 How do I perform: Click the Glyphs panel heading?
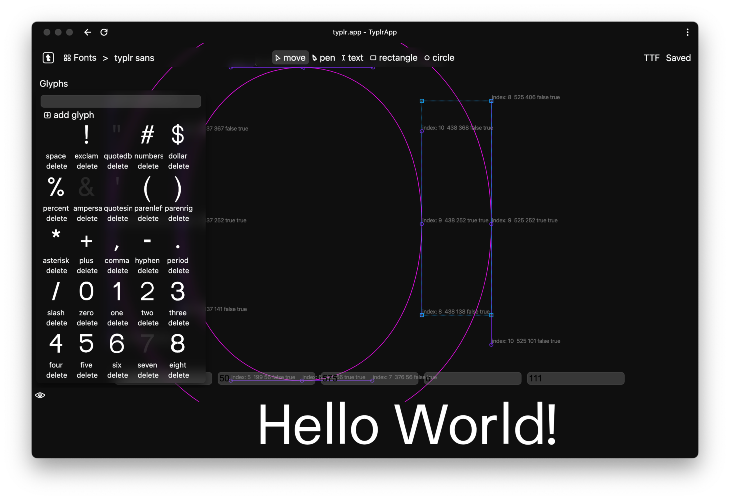(54, 84)
